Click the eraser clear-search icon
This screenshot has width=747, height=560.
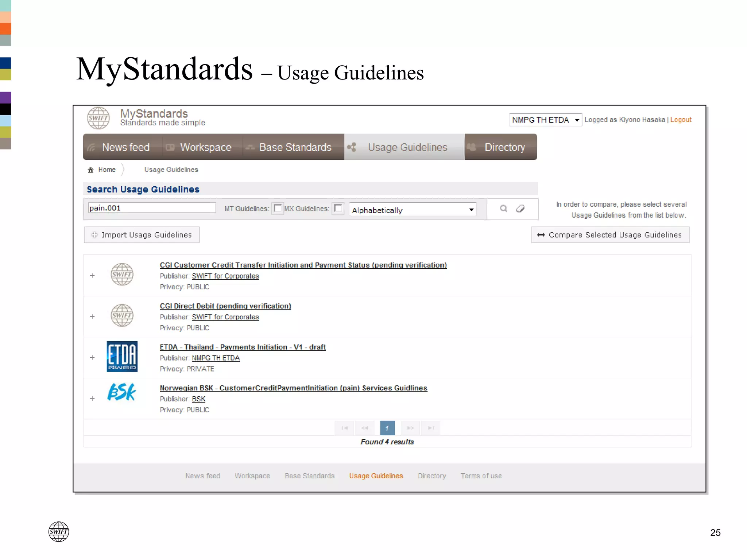pos(520,209)
